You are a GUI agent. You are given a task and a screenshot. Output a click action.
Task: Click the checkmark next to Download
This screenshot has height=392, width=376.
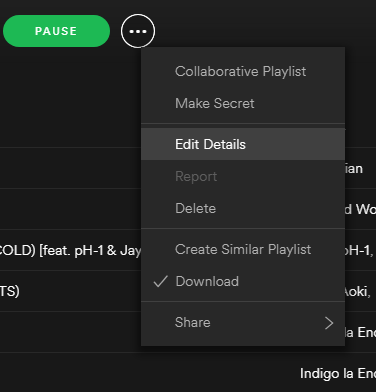point(160,281)
